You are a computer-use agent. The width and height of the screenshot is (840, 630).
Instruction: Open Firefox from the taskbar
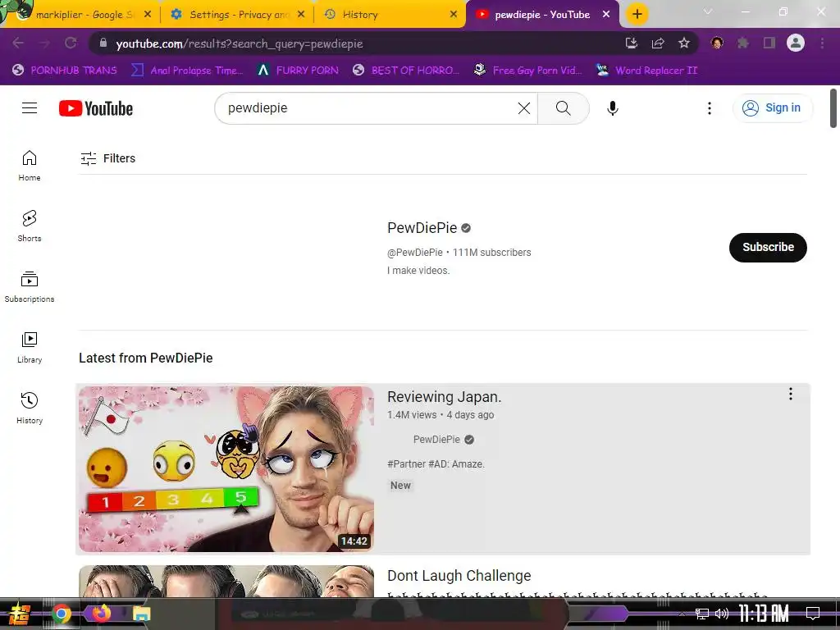[x=102, y=613]
